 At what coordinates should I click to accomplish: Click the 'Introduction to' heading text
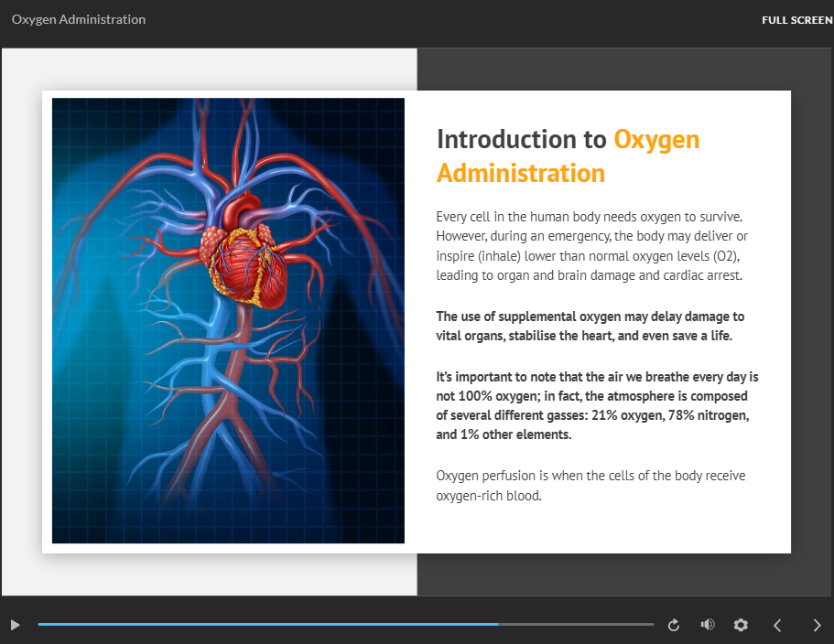(x=521, y=139)
